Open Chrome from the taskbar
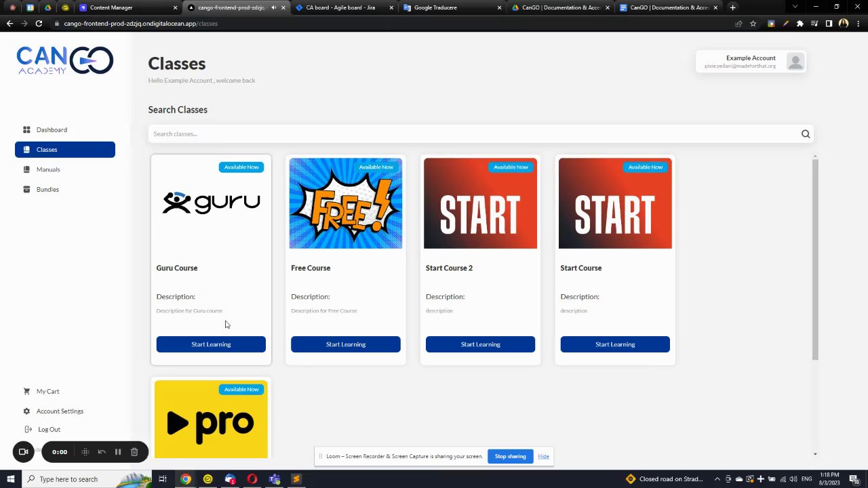 (185, 479)
